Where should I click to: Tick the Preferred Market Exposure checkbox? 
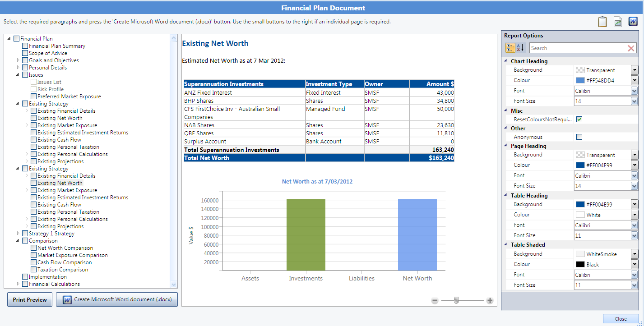34,96
